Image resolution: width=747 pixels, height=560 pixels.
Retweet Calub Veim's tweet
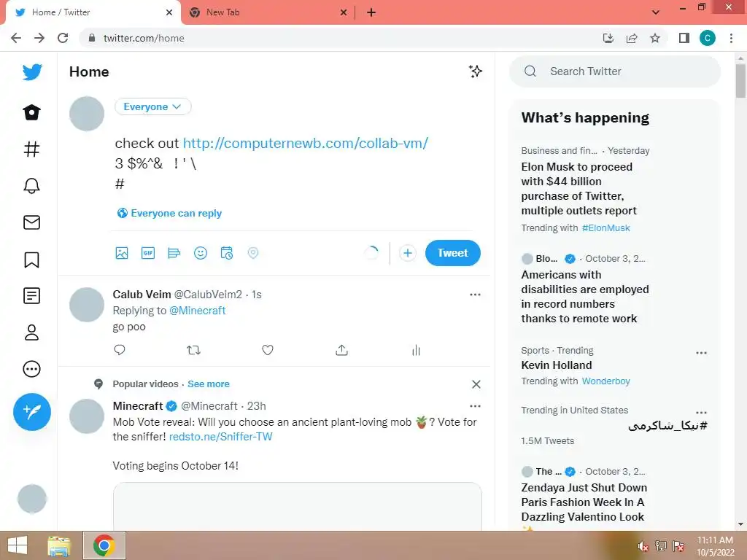[193, 350]
